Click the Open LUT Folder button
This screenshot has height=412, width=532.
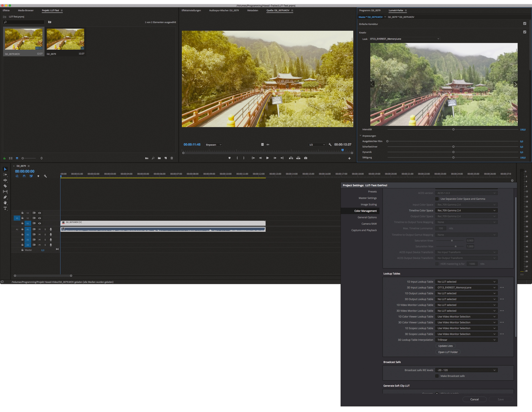(448, 352)
